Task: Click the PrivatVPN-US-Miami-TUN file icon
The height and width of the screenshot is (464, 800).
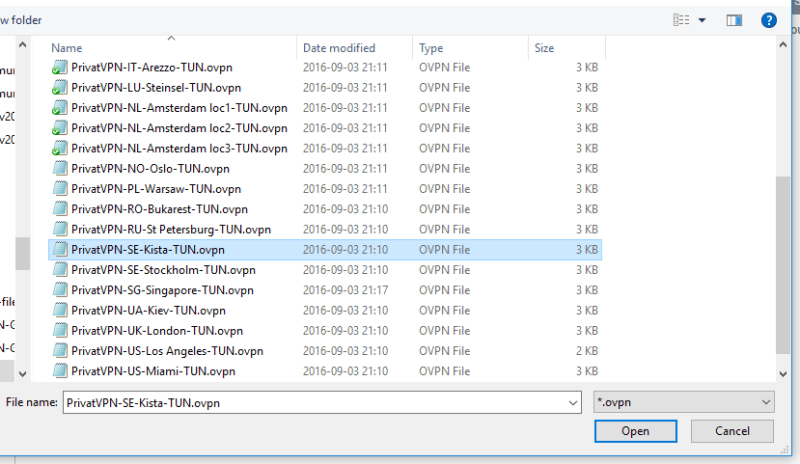Action: point(59,371)
